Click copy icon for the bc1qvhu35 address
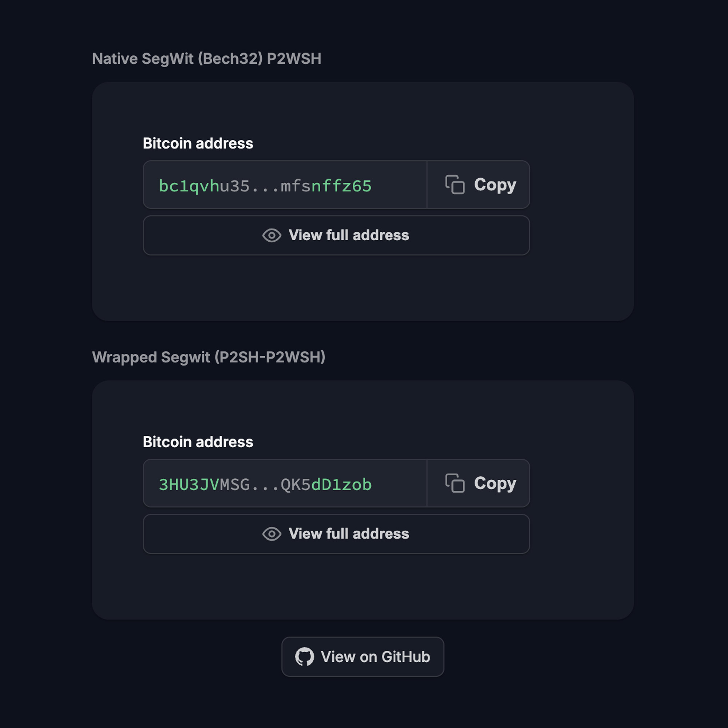728x728 pixels. click(455, 185)
